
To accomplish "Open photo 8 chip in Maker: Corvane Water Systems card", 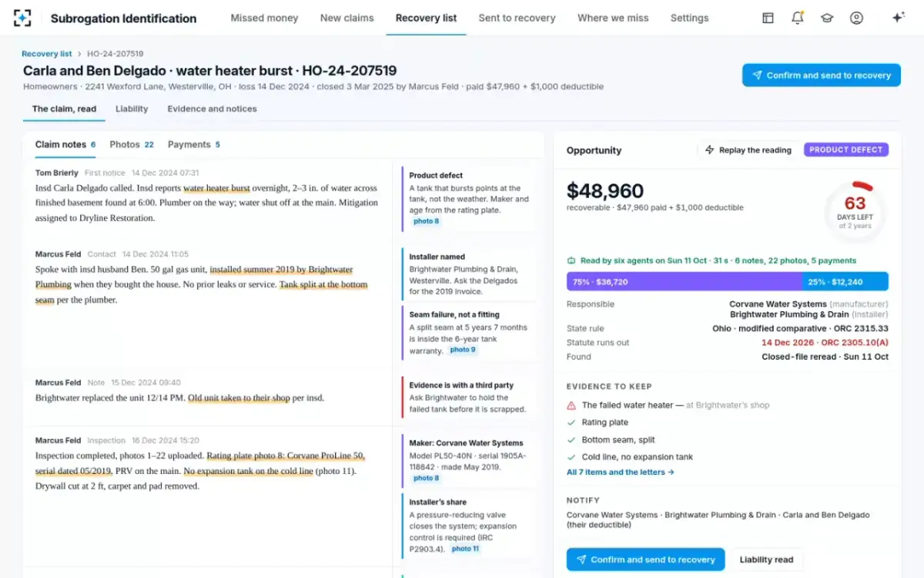I will 426,478.
